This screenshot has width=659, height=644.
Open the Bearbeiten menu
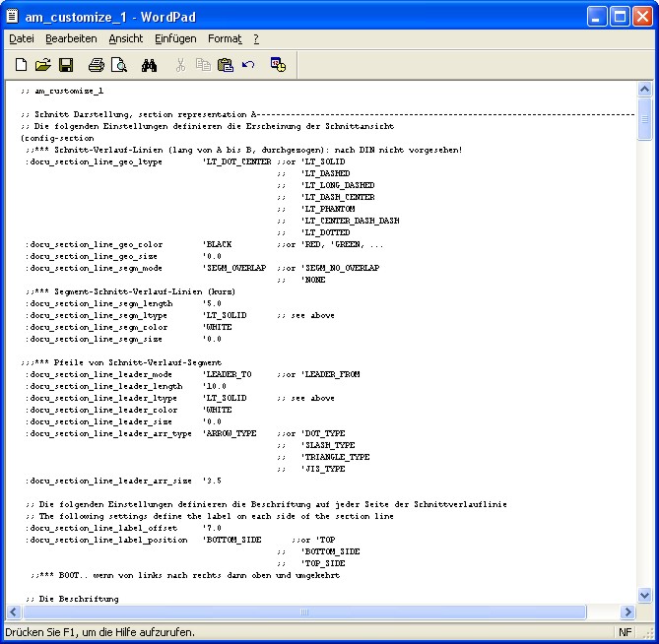tap(71, 38)
